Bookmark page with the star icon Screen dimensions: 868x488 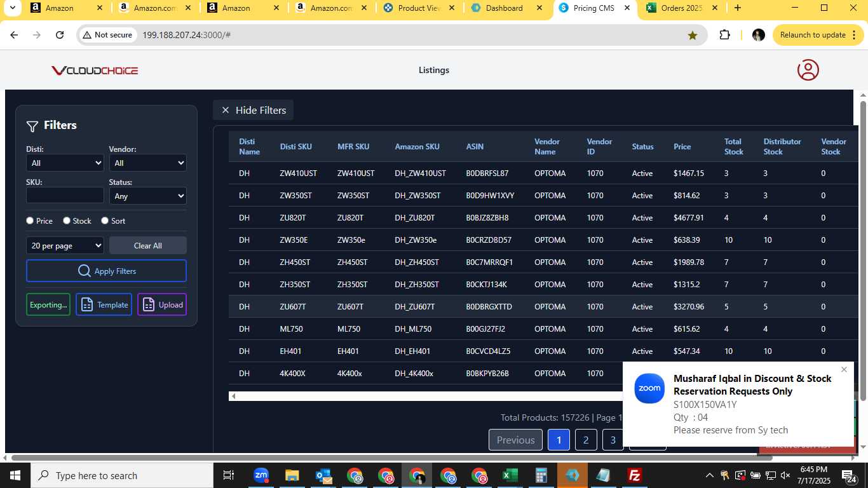point(693,35)
